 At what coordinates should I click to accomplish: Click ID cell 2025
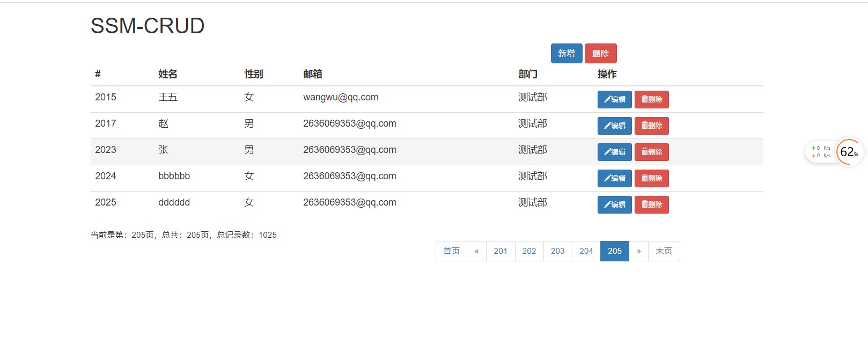click(106, 202)
